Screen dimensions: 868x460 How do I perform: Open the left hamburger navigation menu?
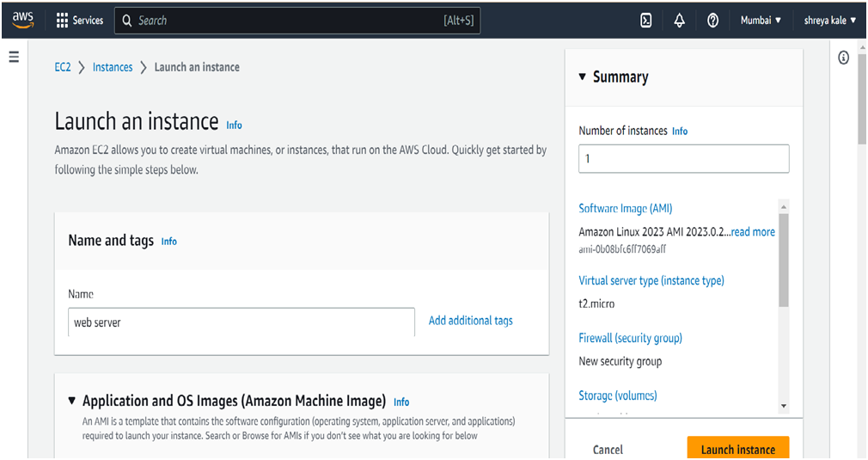14,58
